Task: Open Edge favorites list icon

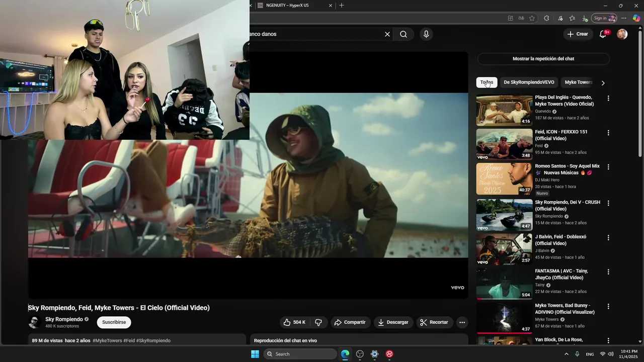Action: point(572,18)
